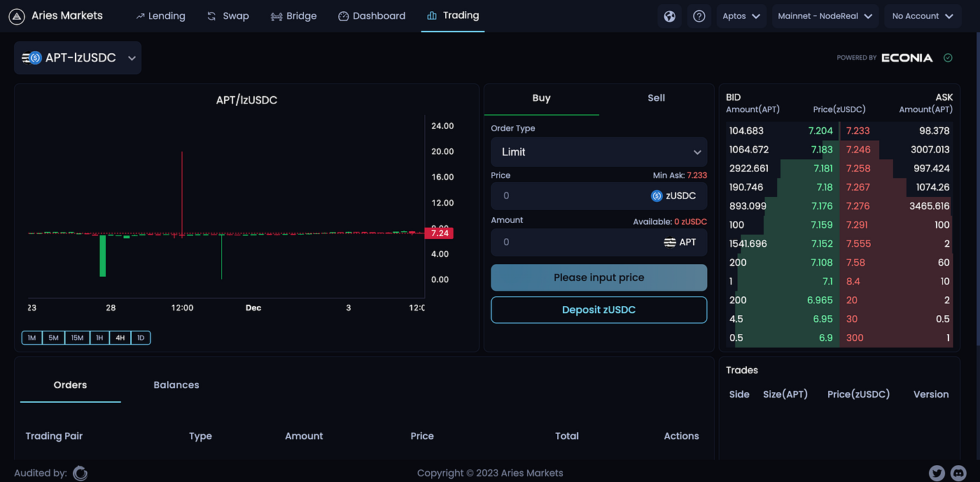Click the Min Ask 7.233 value
This screenshot has width=980, height=482.
click(x=696, y=176)
